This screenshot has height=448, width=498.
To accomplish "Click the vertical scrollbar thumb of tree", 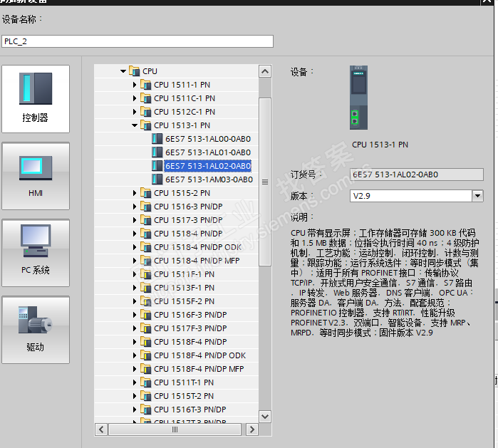I will tap(265, 182).
